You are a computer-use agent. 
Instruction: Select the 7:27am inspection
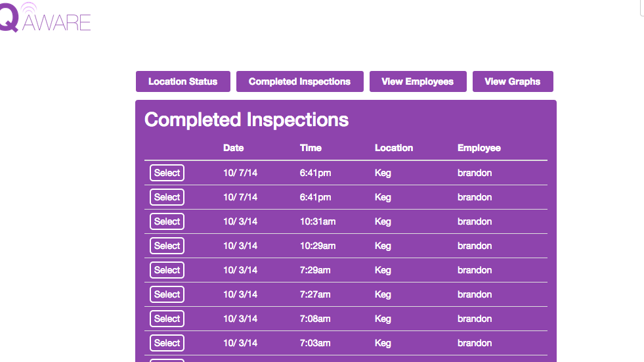pos(167,294)
